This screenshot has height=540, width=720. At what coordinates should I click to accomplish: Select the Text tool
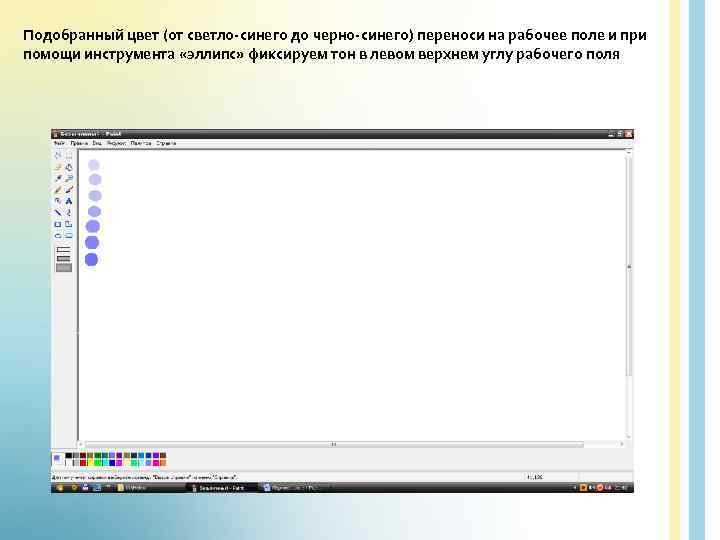tap(68, 201)
